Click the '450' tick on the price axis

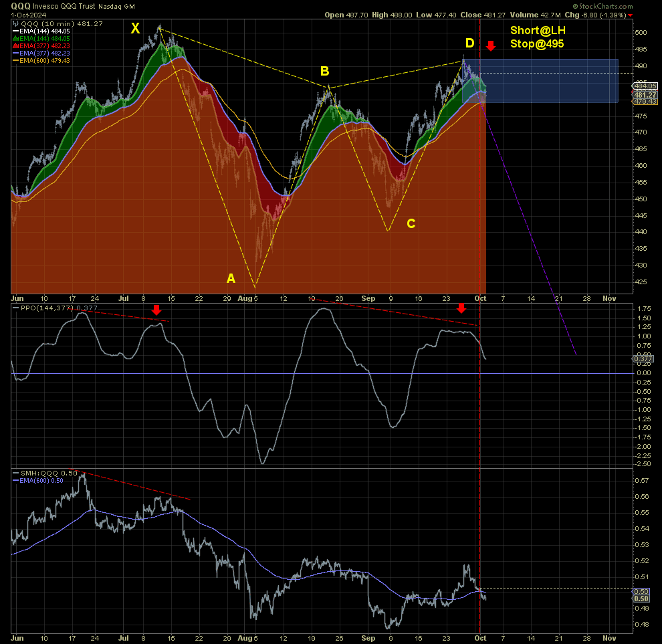pos(641,199)
